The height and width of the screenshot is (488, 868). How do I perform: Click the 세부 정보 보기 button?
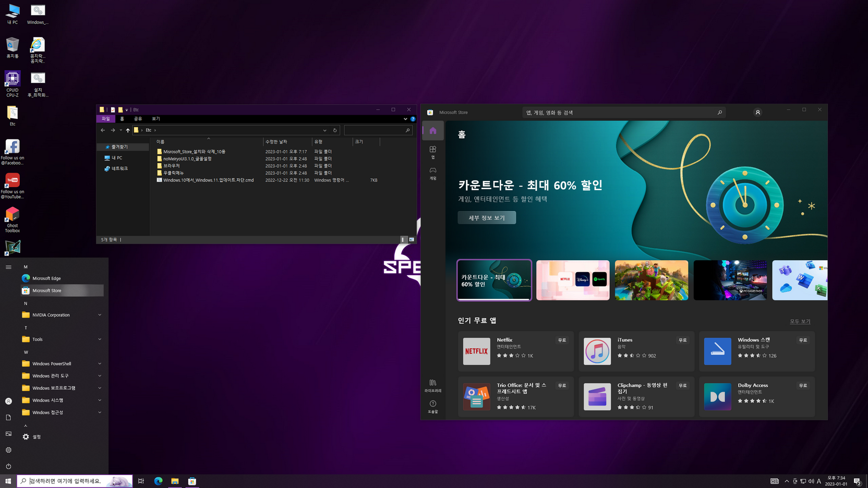pos(487,217)
